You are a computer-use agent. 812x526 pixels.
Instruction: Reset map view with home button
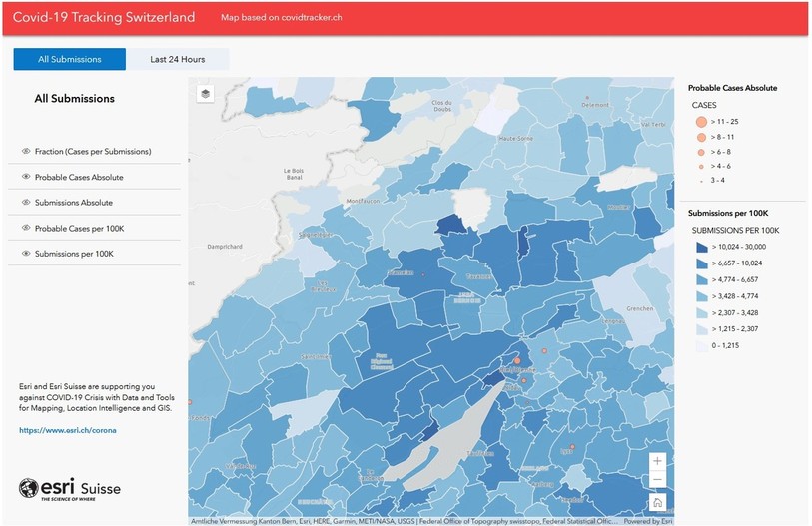657,502
